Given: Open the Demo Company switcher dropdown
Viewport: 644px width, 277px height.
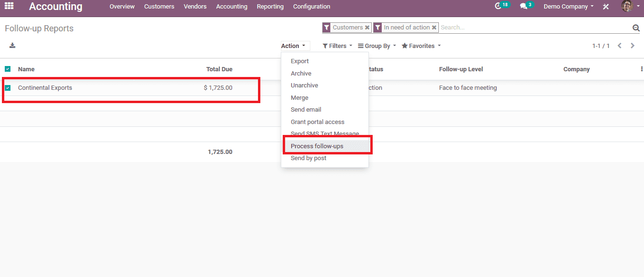Looking at the screenshot, I should coord(568,7).
